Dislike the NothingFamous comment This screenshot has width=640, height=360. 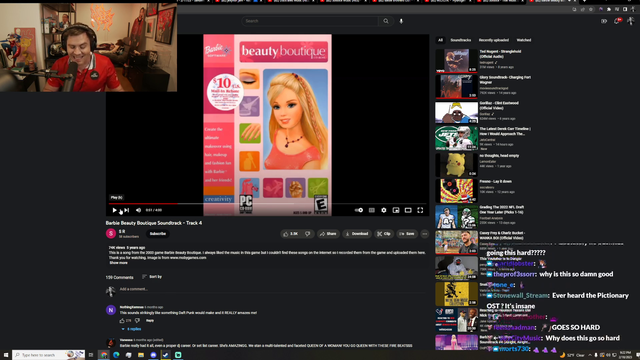138,321
